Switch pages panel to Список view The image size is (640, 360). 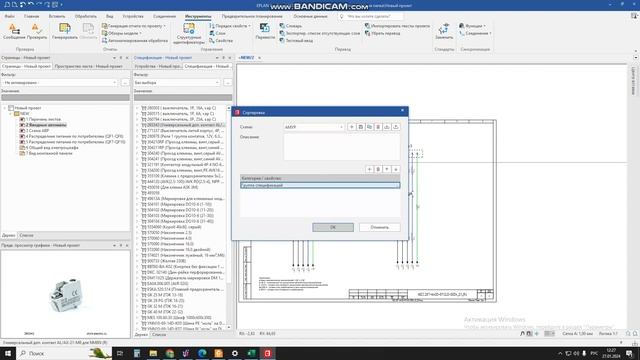pos(27,236)
